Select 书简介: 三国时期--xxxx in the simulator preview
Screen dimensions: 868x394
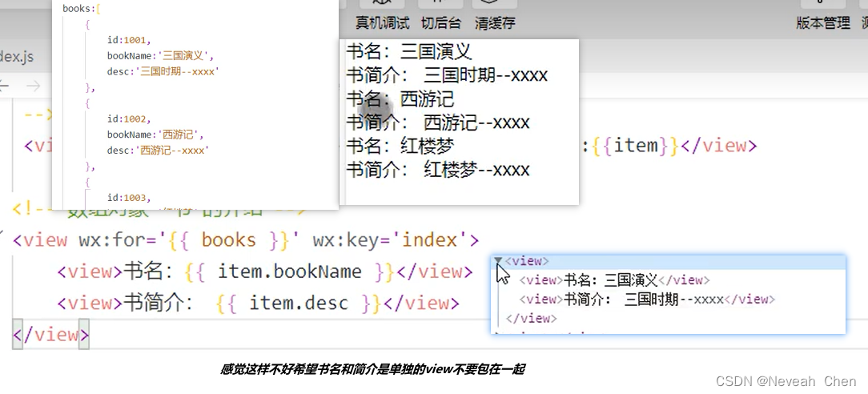pyautogui.click(x=447, y=75)
